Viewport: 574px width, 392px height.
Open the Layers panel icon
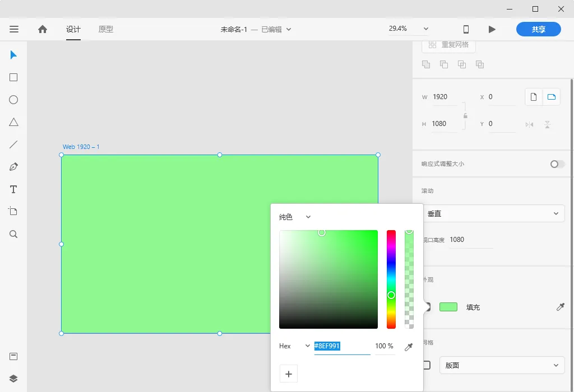13,379
